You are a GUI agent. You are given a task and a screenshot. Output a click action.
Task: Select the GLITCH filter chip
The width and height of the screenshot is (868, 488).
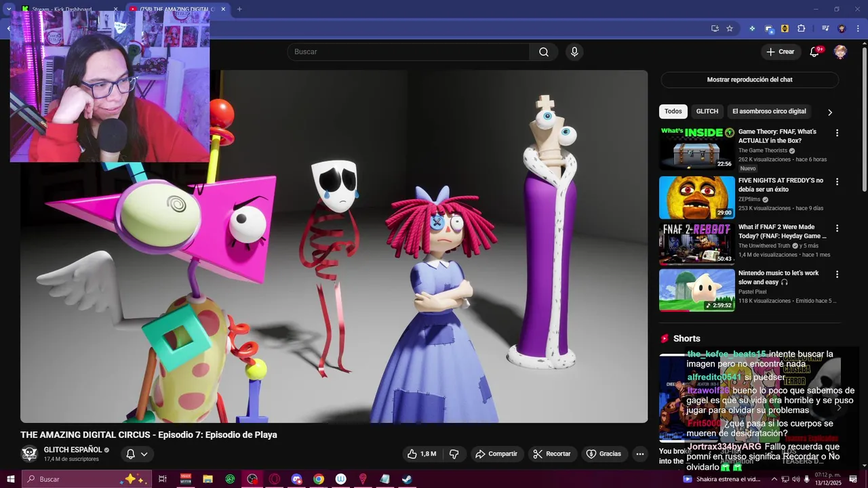click(x=707, y=111)
